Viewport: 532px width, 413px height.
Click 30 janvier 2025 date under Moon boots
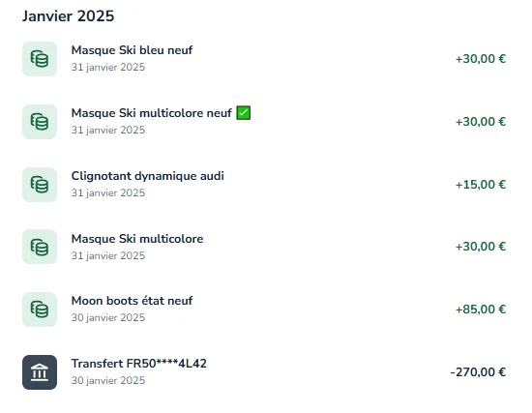(x=108, y=317)
